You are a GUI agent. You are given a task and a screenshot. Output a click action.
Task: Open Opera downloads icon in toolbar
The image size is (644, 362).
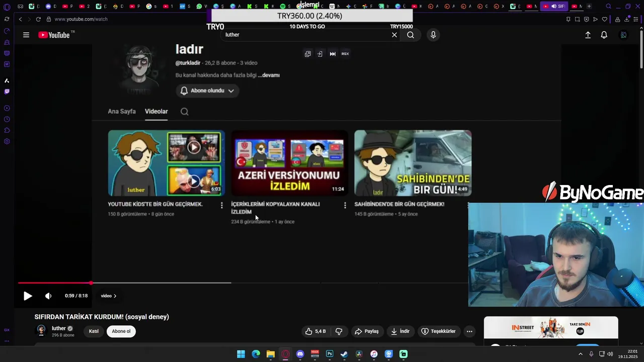point(627,19)
